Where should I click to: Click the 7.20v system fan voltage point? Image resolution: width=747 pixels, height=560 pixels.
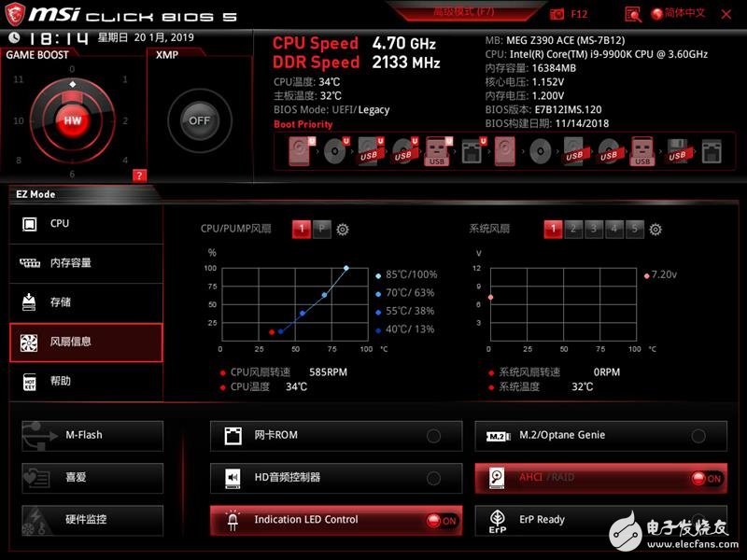[491, 297]
